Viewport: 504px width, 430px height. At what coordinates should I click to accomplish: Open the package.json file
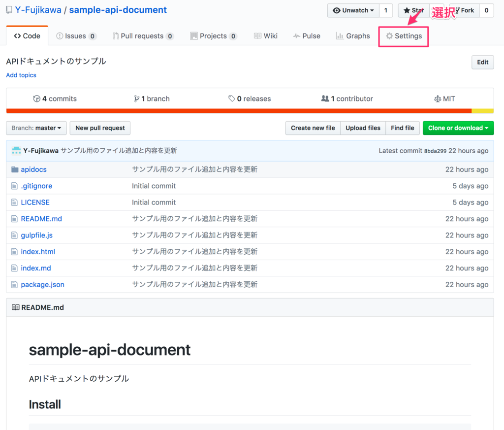pyautogui.click(x=43, y=284)
